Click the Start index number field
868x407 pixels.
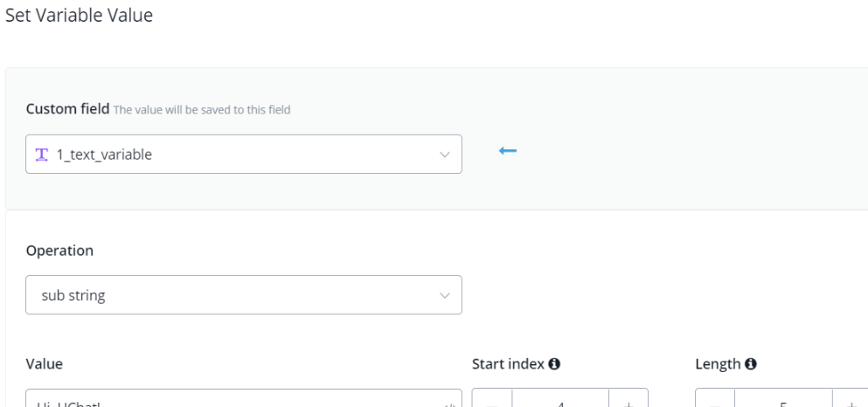point(559,401)
